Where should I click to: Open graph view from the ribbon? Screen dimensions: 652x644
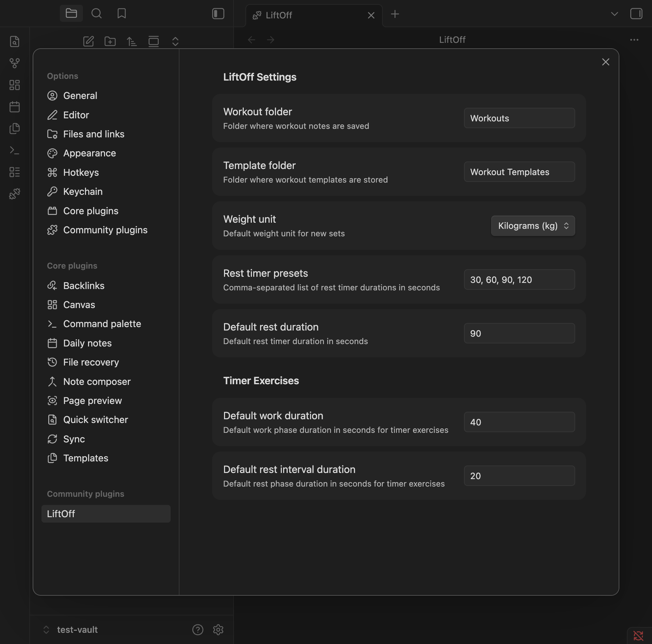click(15, 63)
